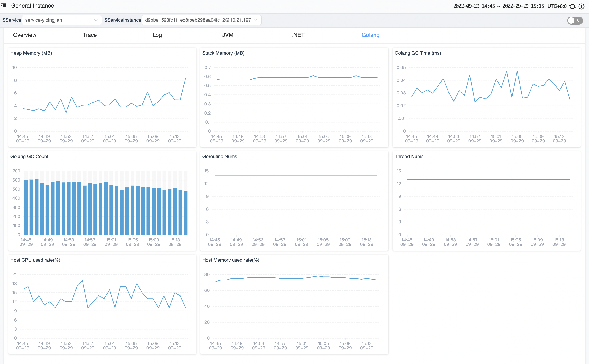Click the sidebar menu collapse icon

click(4, 6)
